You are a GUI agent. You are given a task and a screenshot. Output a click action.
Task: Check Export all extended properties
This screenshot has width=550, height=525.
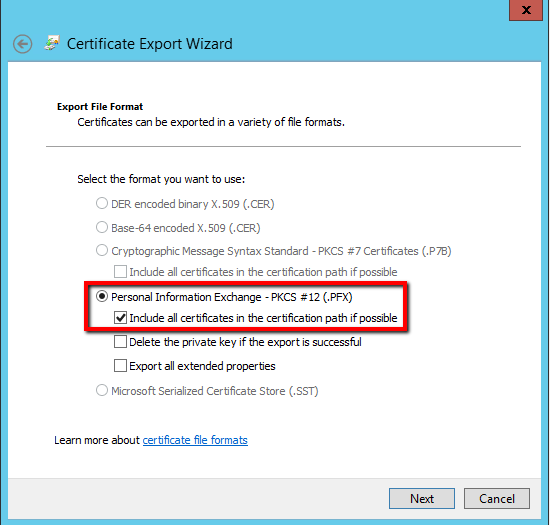point(120,365)
